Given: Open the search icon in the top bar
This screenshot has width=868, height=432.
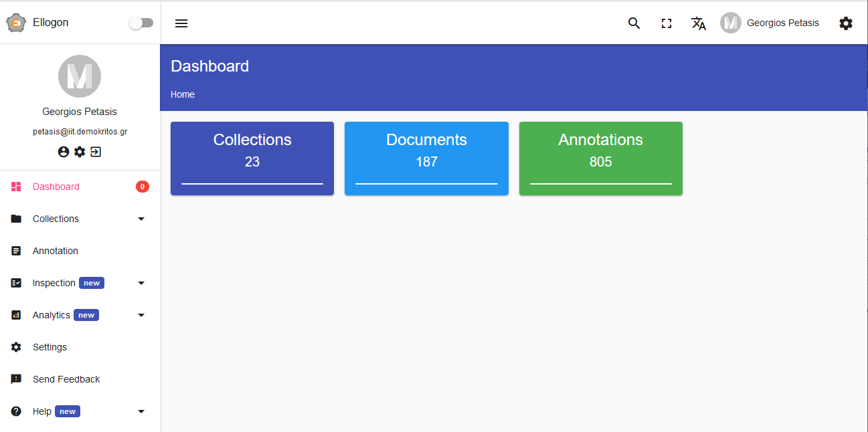Looking at the screenshot, I should click(x=634, y=23).
